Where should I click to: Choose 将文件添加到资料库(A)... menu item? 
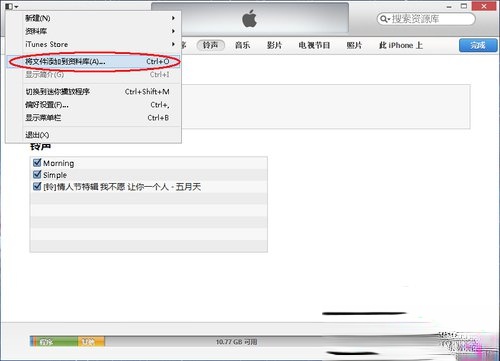point(94,61)
